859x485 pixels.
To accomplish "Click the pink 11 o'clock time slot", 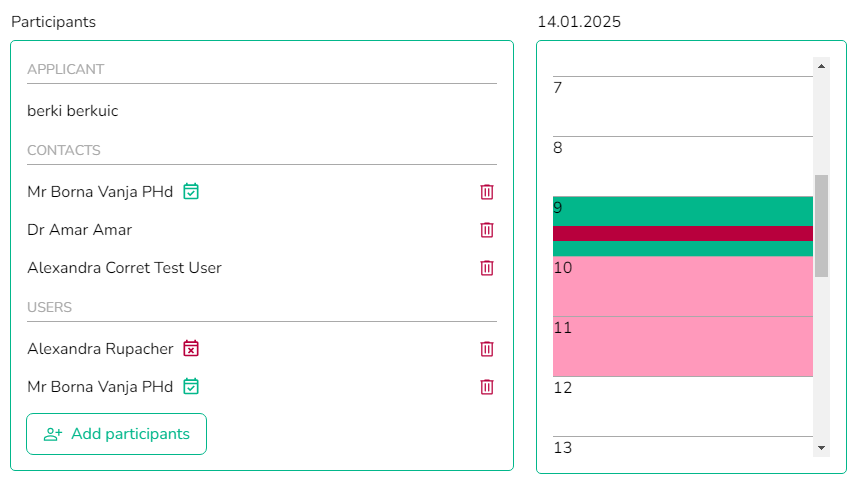I will [683, 346].
